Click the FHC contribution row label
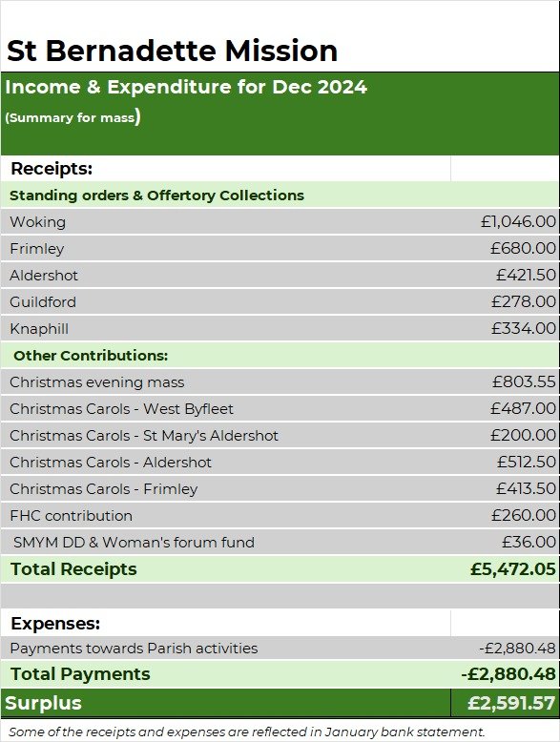The width and height of the screenshot is (560, 742). (71, 515)
